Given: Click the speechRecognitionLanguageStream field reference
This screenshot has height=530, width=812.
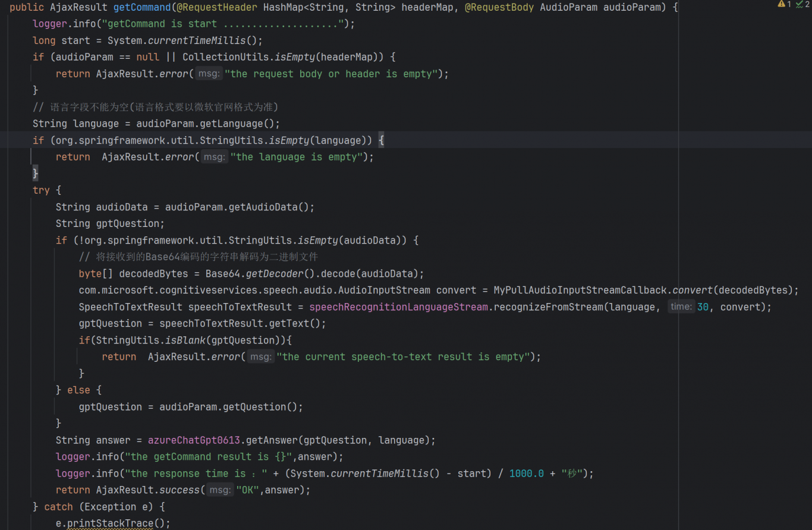Looking at the screenshot, I should pos(399,307).
